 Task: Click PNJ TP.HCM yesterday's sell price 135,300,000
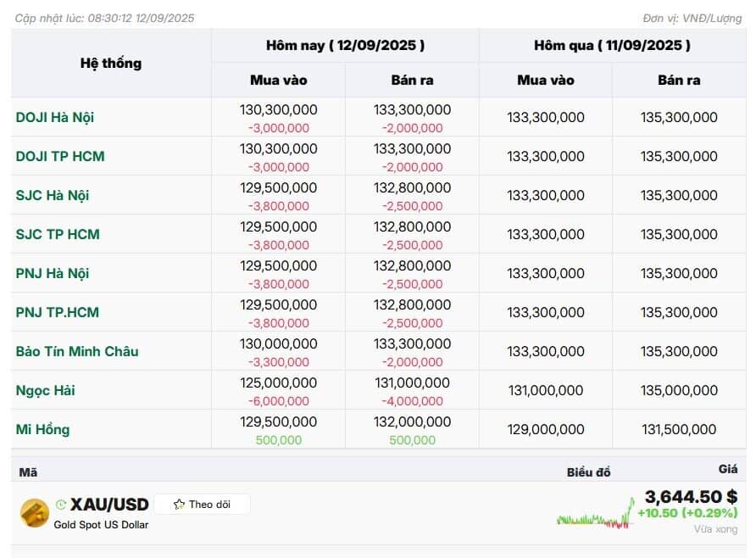[x=679, y=313]
